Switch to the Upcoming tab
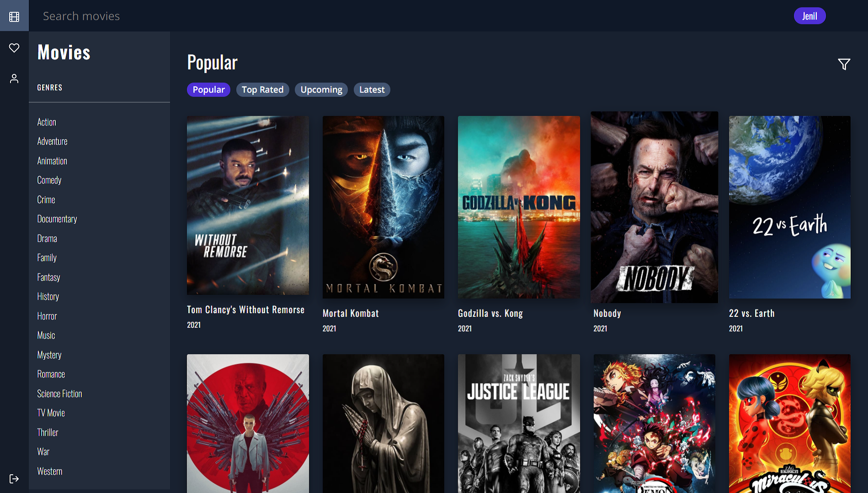 coord(321,89)
